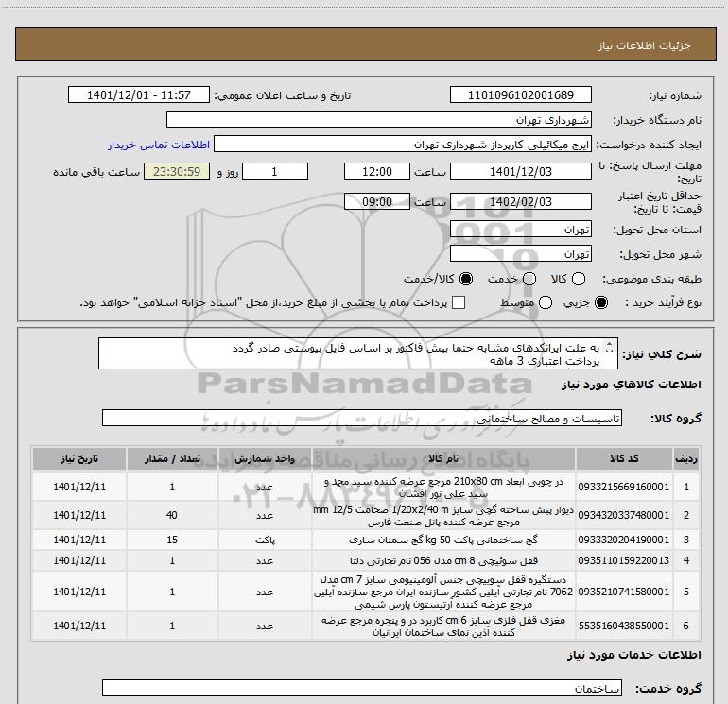Click the گچ ساختمانی پاکت 50 kg item name
The image size is (728, 704).
click(443, 540)
